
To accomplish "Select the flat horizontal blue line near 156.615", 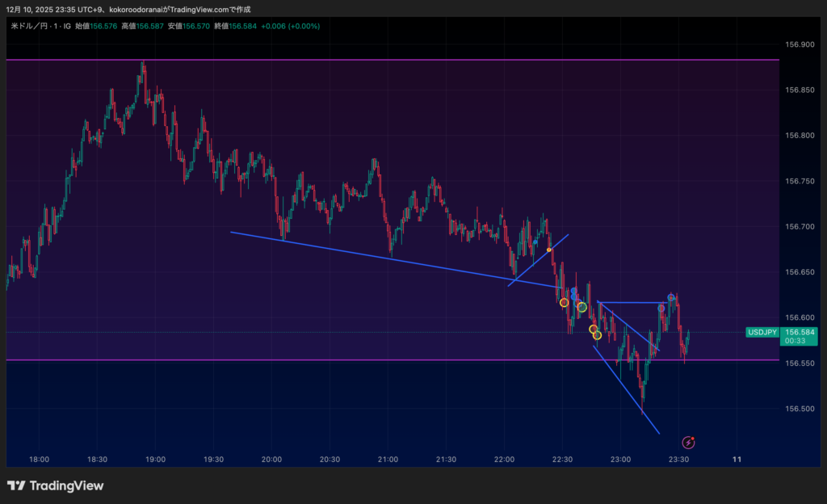I will (630, 303).
